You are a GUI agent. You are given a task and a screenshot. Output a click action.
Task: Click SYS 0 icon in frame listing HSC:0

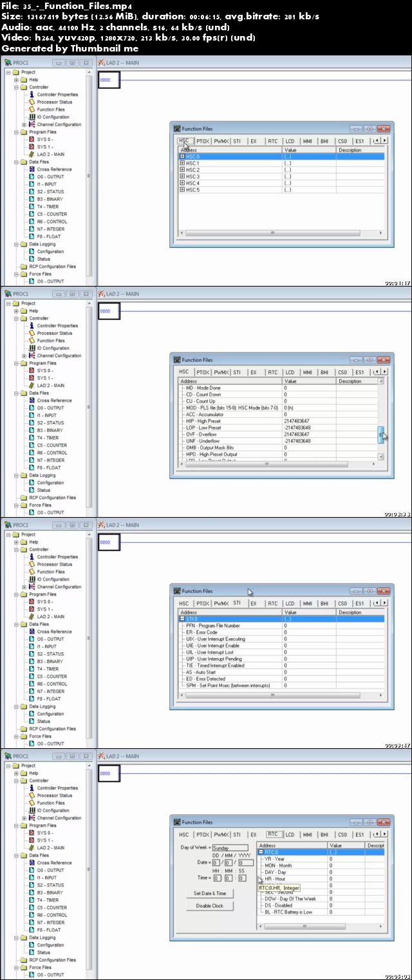click(32, 139)
